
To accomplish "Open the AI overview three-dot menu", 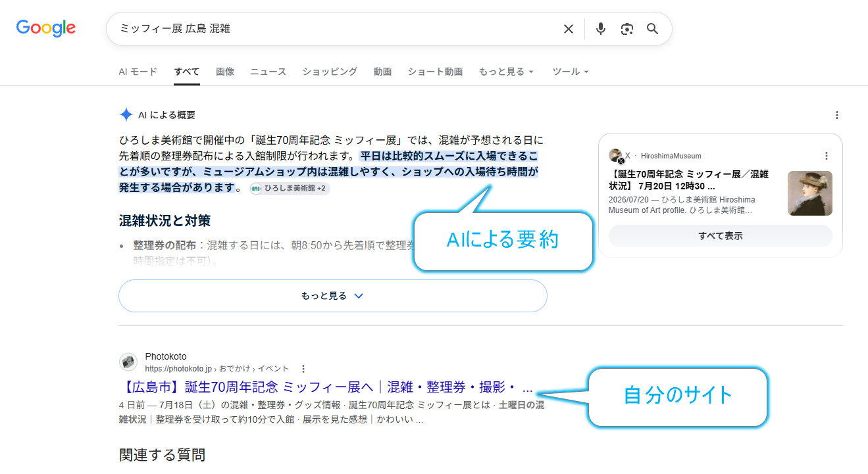I will (837, 115).
